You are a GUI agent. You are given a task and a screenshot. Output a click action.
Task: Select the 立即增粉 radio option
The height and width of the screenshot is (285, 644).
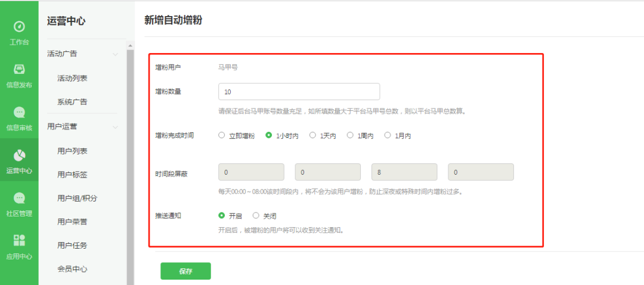click(x=222, y=135)
